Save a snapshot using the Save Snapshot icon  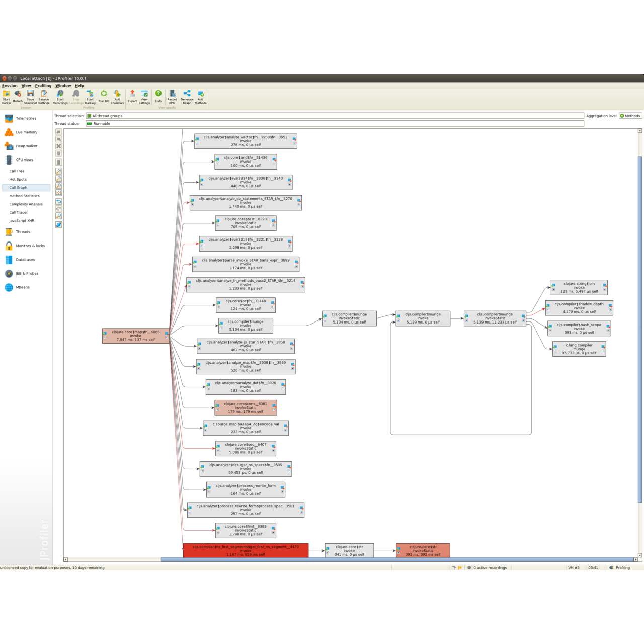tap(30, 96)
